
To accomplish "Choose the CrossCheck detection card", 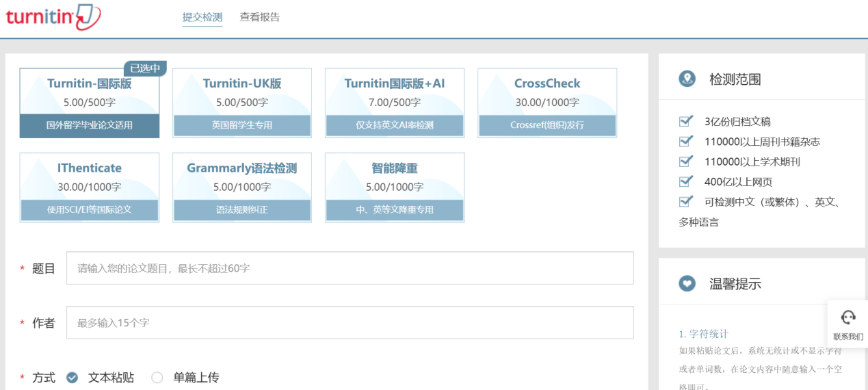I will point(547,103).
